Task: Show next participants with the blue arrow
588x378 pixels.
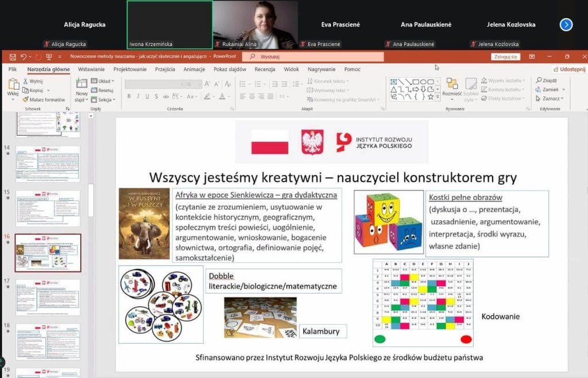Action: point(566,24)
